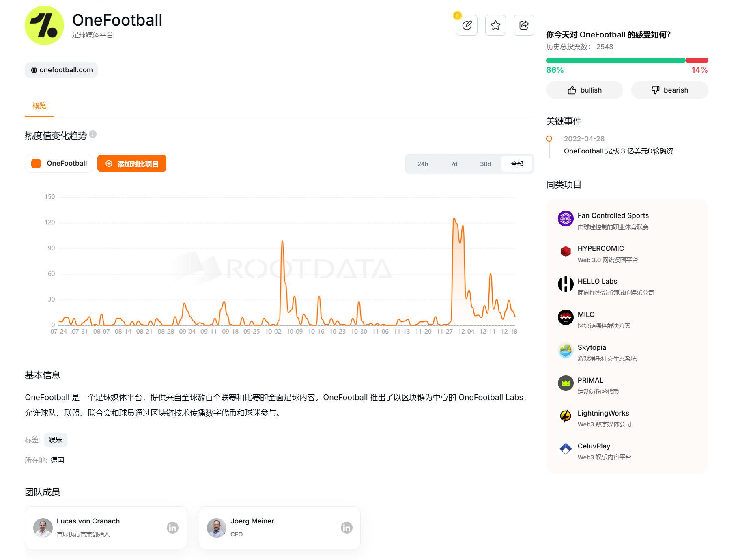Click the info icon beside 热度值变化趋势
The image size is (751, 560).
(x=93, y=134)
